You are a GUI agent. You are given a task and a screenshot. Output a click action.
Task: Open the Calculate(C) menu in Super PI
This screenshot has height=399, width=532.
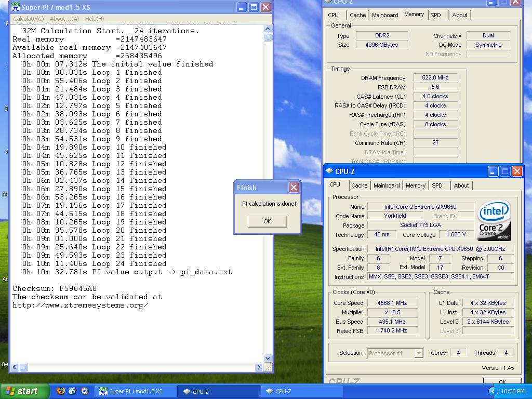click(x=29, y=19)
